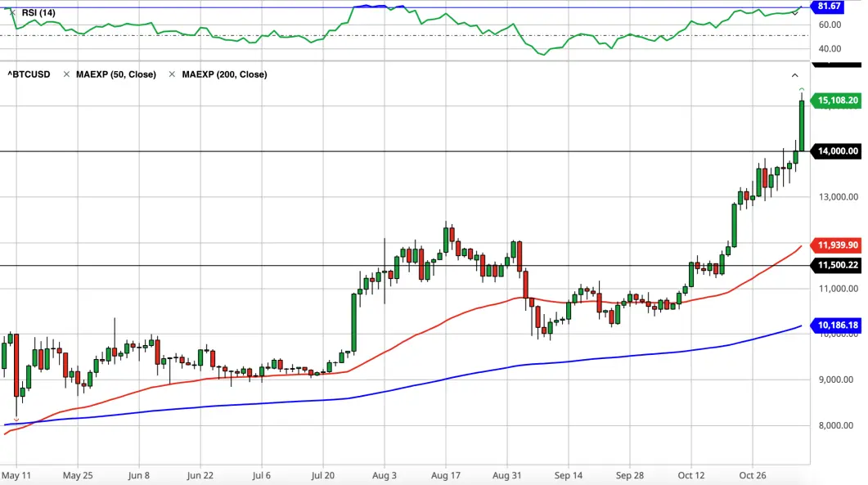Click the May 25 date label
Image resolution: width=868 pixels, height=485 pixels.
coord(78,475)
